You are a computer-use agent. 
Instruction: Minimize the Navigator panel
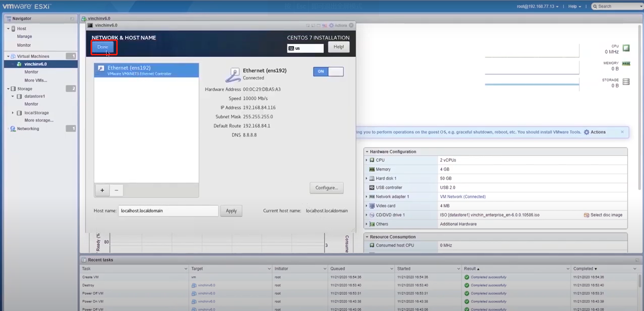tap(72, 19)
